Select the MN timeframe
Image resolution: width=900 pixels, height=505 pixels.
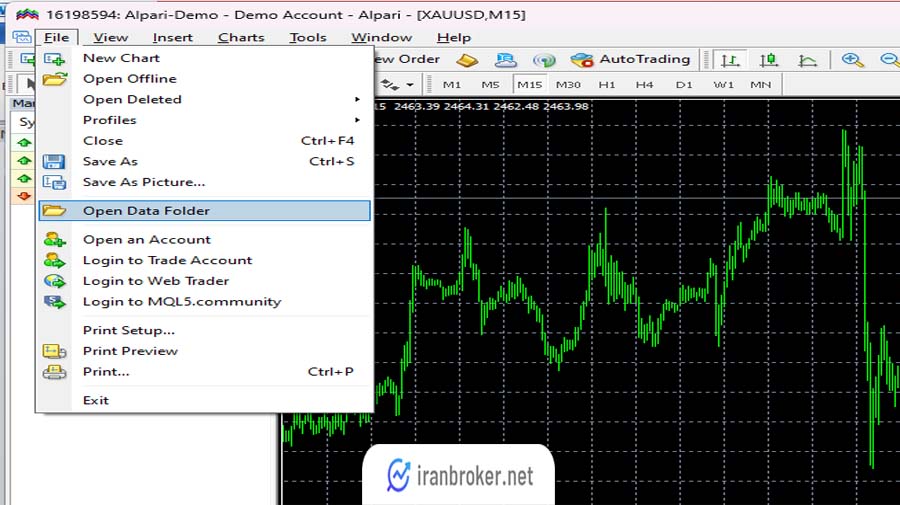coord(761,84)
